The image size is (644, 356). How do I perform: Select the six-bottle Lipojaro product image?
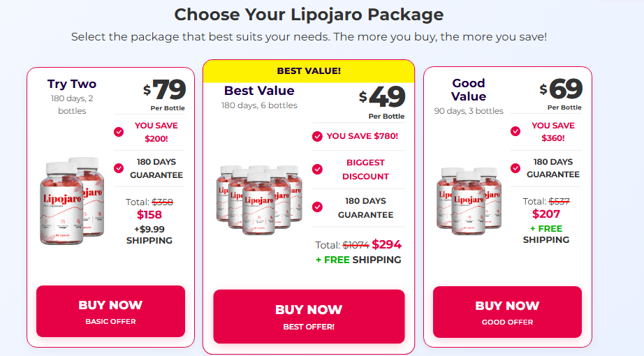259,200
